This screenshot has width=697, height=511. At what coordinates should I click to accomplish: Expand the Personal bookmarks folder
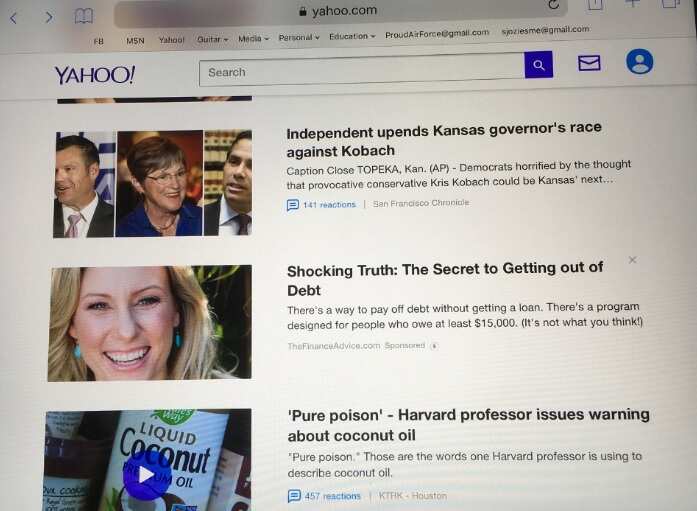coord(299,38)
